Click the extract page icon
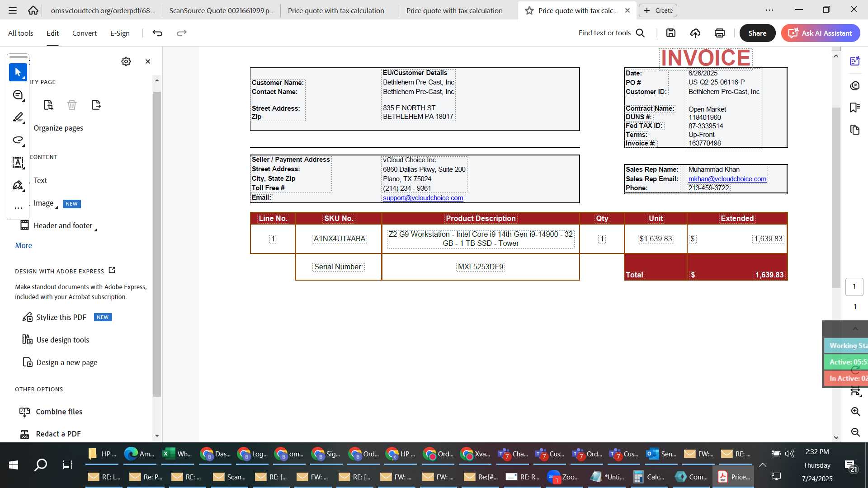The image size is (868, 488). pos(96,105)
